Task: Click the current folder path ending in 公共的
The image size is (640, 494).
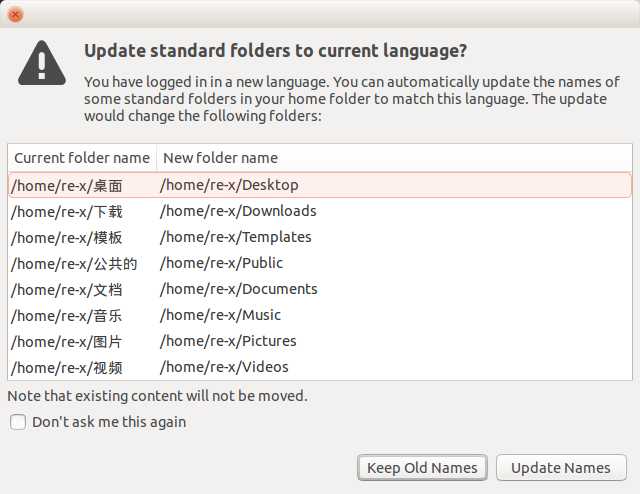Action: (74, 264)
